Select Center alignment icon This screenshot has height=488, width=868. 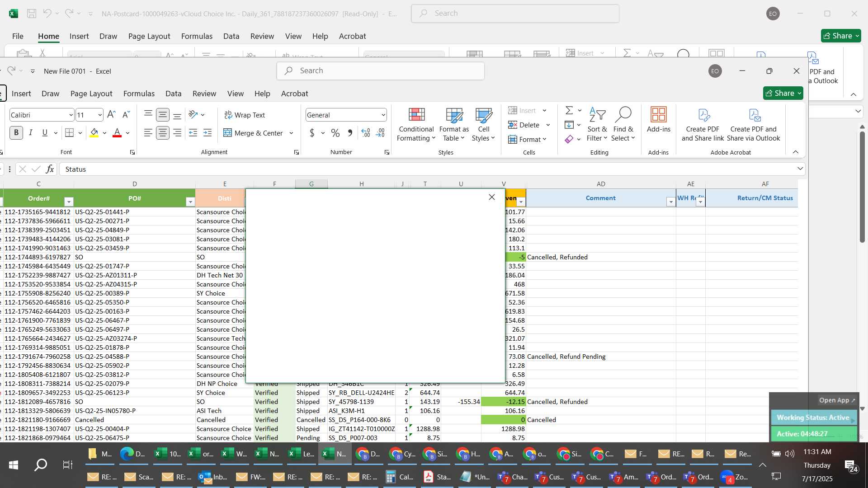163,133
